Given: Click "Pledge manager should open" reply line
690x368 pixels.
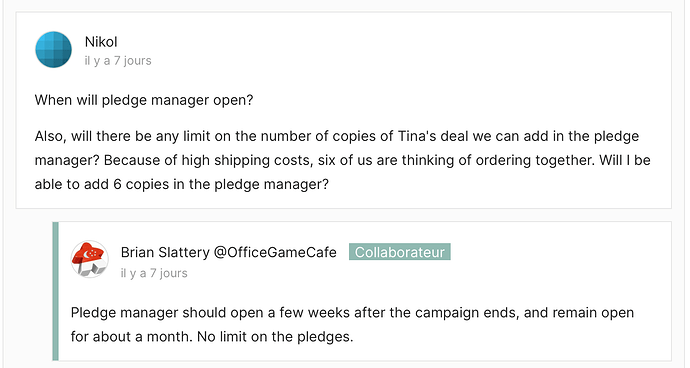Looking at the screenshot, I should (352, 313).
